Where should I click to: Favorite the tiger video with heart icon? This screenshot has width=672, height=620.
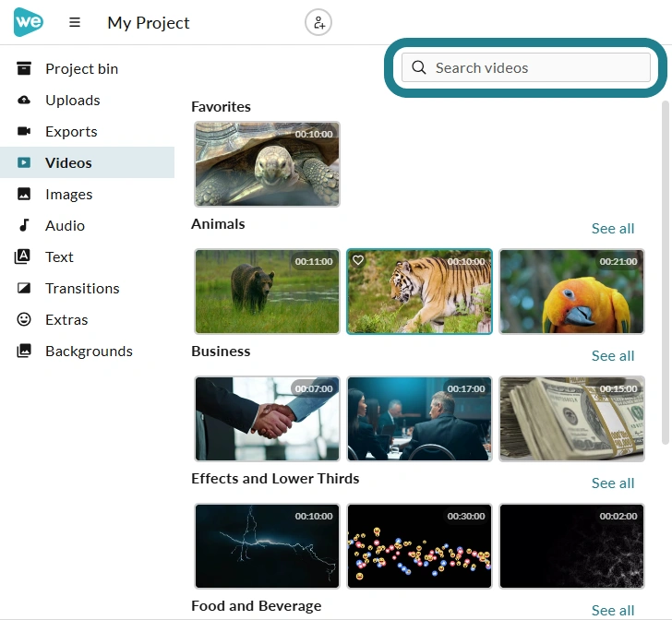click(x=358, y=260)
